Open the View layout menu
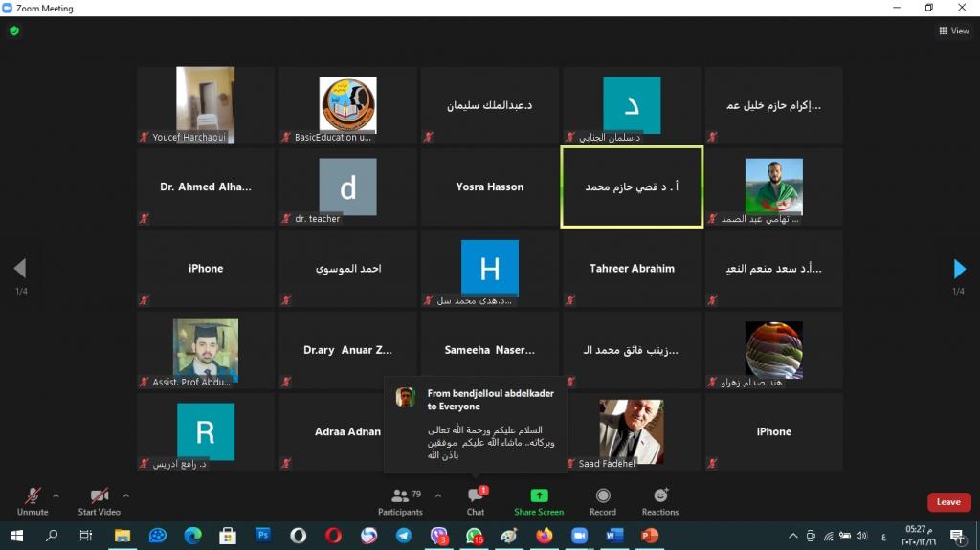The image size is (980, 550). click(x=954, y=31)
